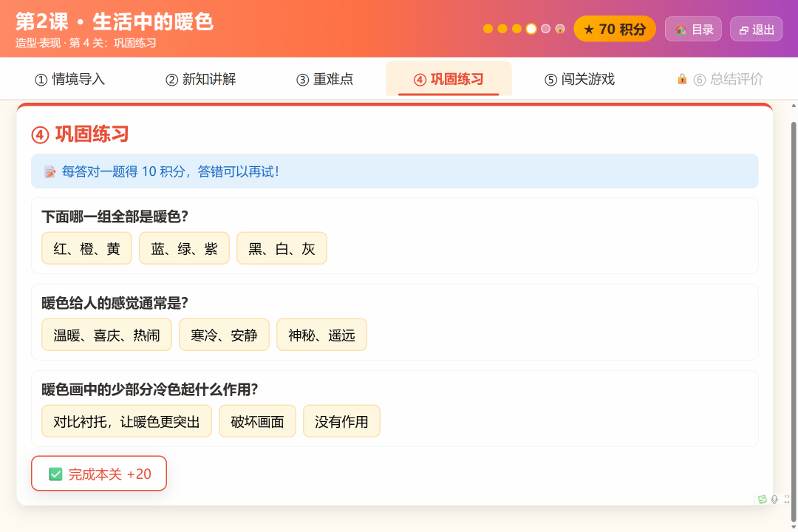
Task: Click 完成本关 +20 button
Action: pyautogui.click(x=99, y=474)
